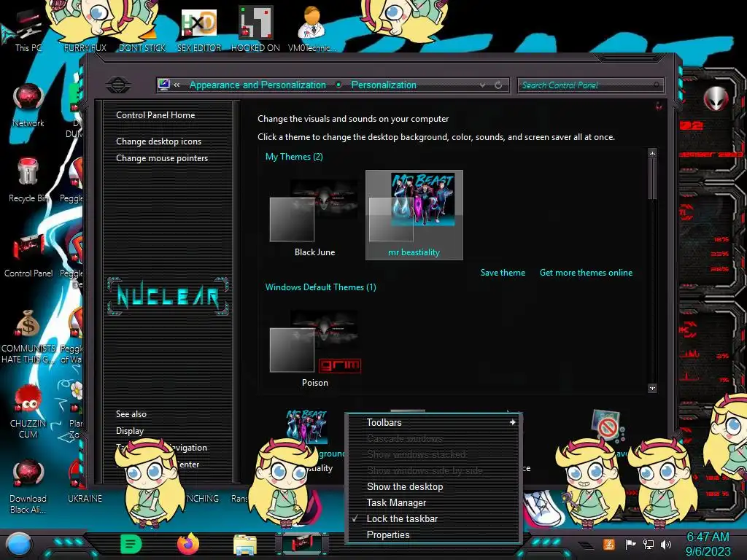
Task: Open Change desktop icons link
Action: pos(158,141)
